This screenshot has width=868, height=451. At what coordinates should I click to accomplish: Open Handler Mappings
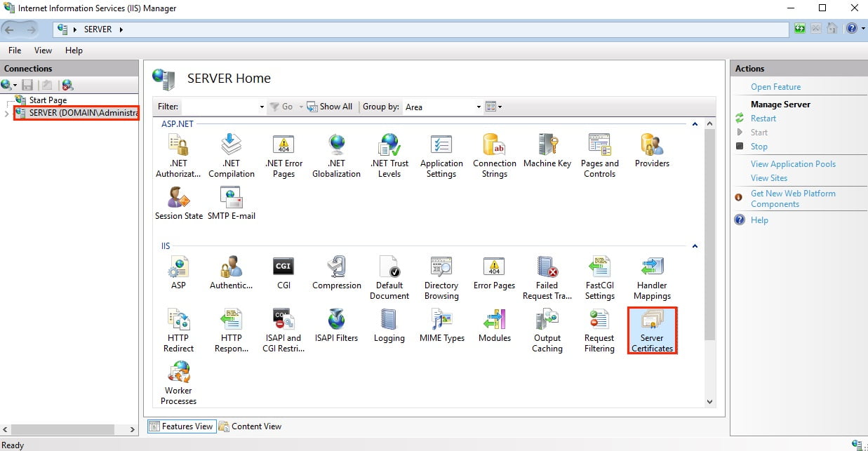pyautogui.click(x=651, y=276)
